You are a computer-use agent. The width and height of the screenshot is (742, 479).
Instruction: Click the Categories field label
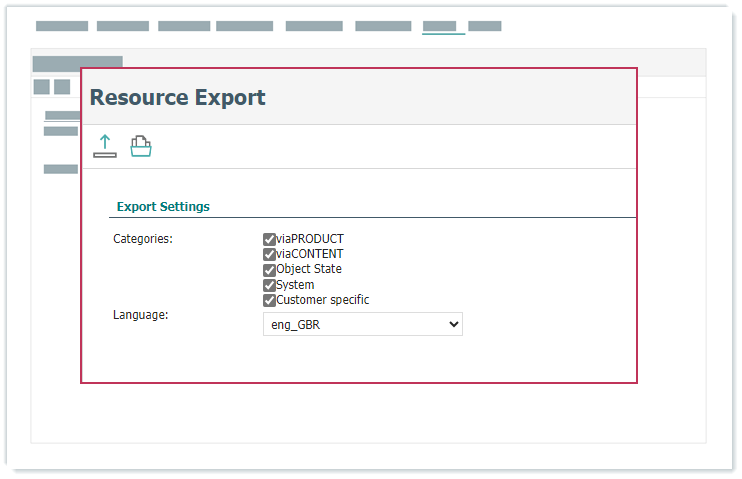click(x=143, y=239)
